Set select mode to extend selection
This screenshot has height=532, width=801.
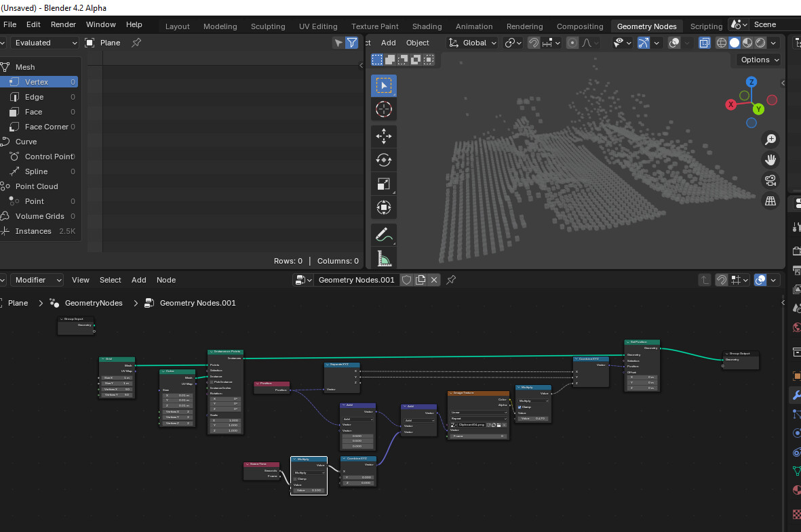click(390, 60)
